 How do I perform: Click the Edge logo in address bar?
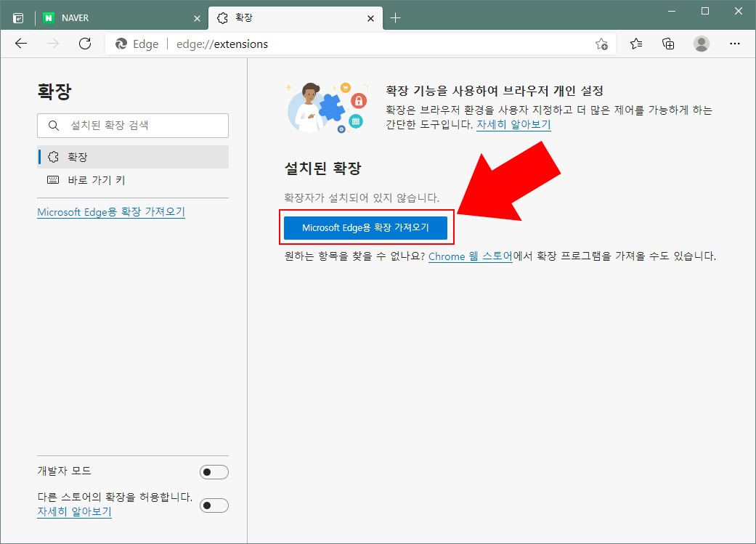[x=121, y=44]
